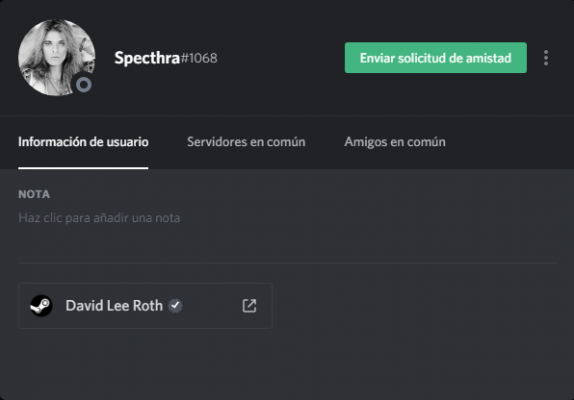Click the note field placeholder text
This screenshot has height=400, width=574.
(x=99, y=218)
